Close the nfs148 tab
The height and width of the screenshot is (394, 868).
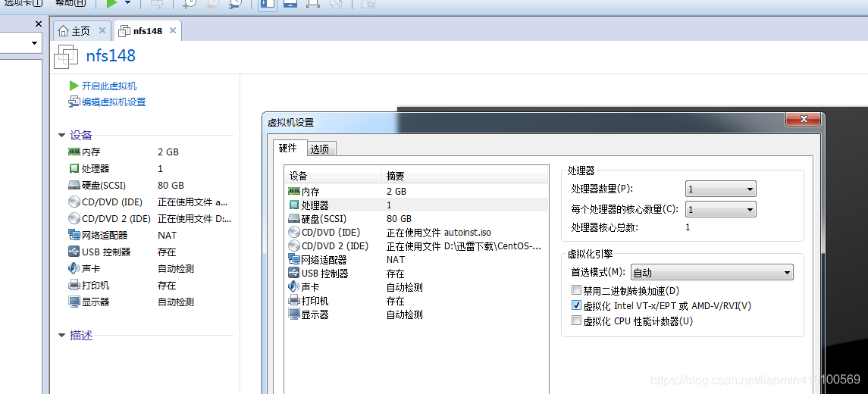point(173,30)
